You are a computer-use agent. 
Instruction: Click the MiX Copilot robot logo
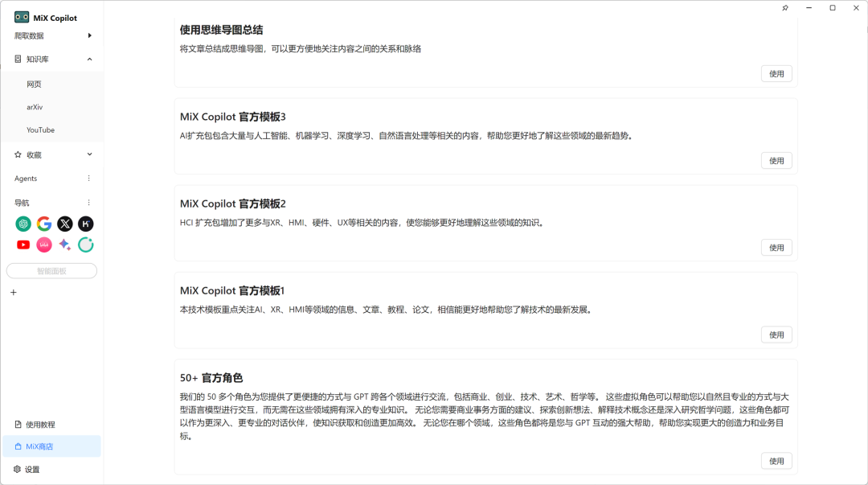tap(22, 17)
